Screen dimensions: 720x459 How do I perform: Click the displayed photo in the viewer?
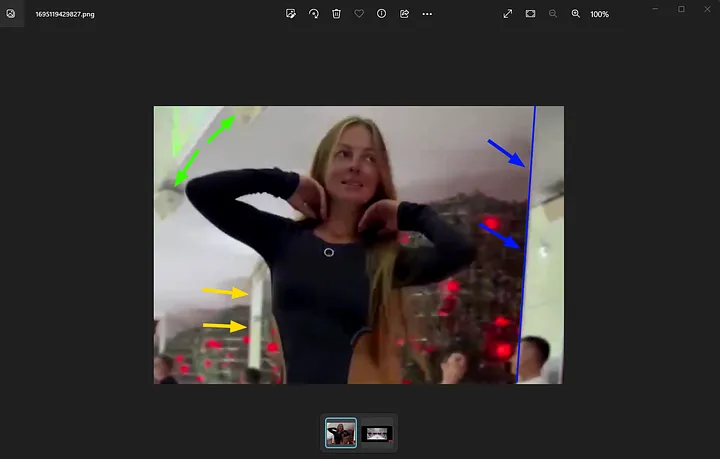click(358, 245)
